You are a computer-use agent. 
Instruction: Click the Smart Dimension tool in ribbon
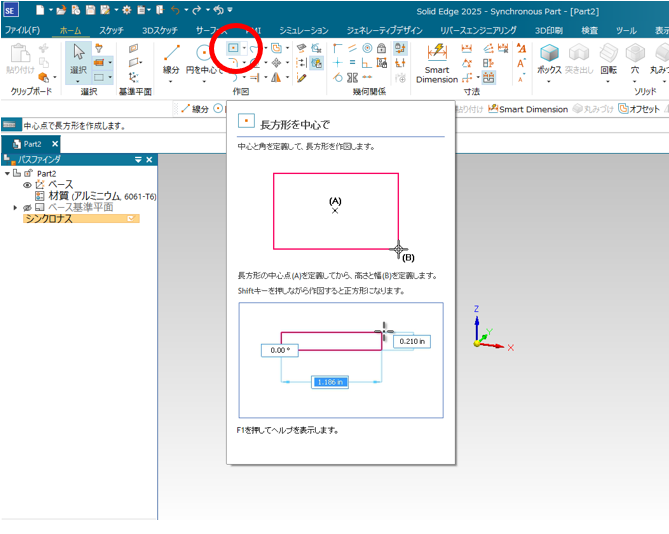pos(437,60)
